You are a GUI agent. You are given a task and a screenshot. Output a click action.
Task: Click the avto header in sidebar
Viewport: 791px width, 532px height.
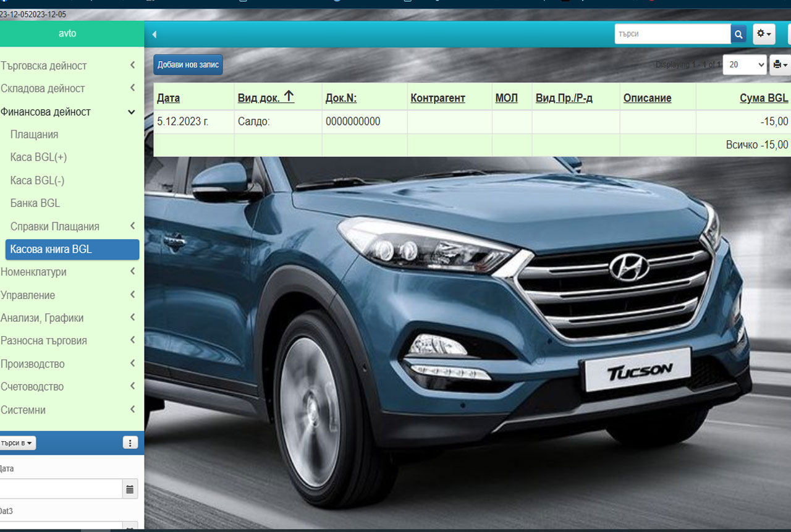coord(67,33)
